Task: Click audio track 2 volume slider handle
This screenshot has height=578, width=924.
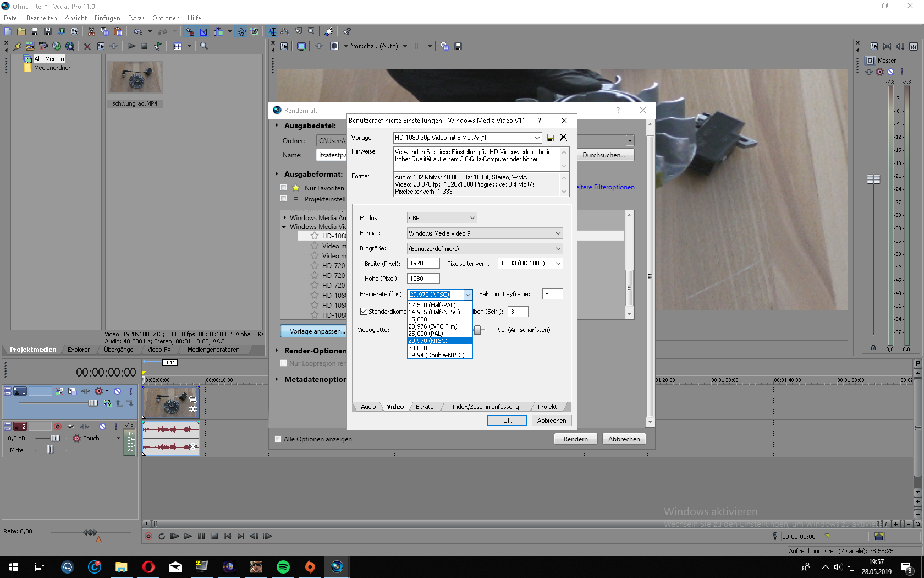Action: point(55,438)
